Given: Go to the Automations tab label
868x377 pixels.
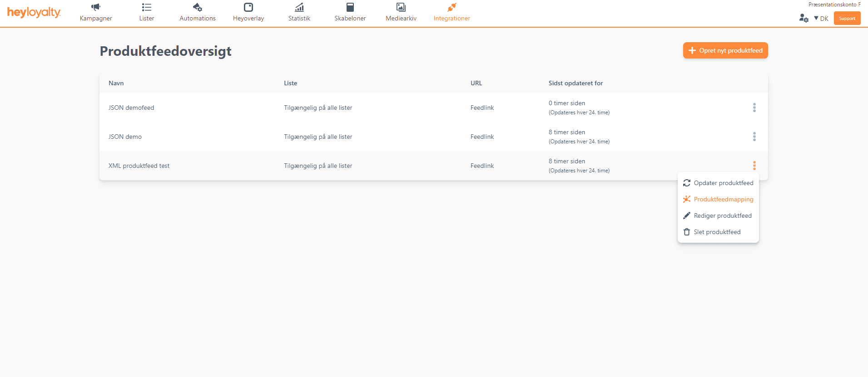Looking at the screenshot, I should coord(198,19).
